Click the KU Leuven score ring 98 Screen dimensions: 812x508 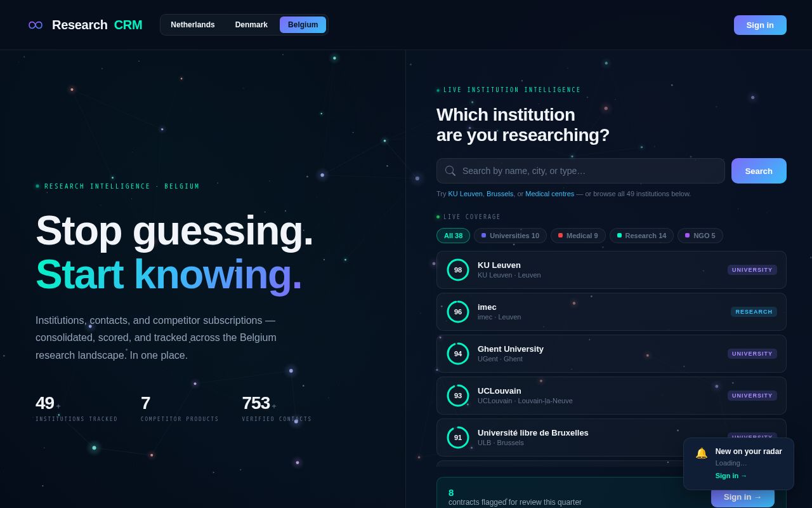click(458, 270)
